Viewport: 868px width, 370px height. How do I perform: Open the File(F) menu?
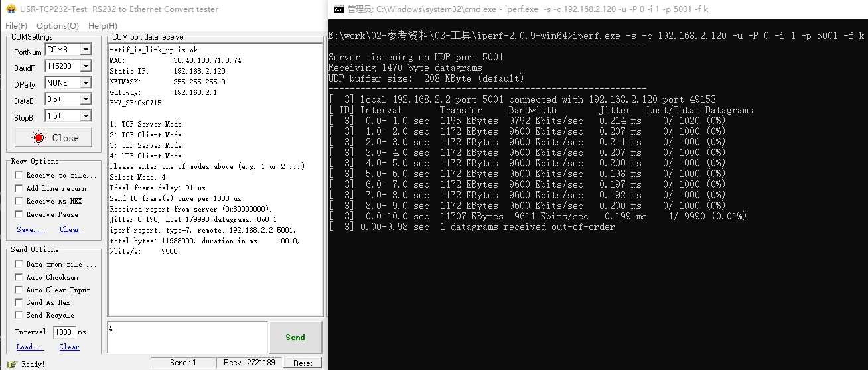pos(16,25)
